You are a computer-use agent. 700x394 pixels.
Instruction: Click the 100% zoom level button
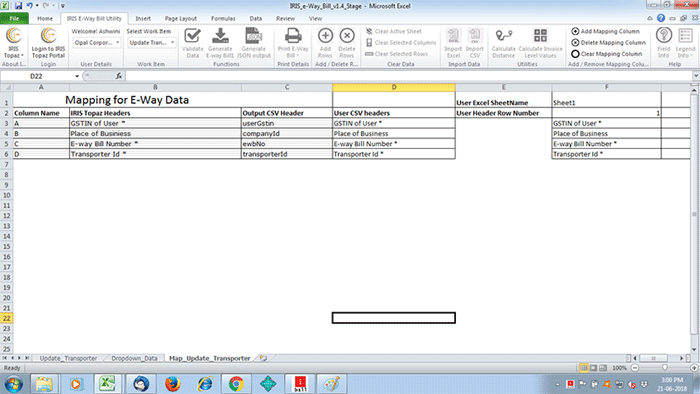tap(619, 368)
